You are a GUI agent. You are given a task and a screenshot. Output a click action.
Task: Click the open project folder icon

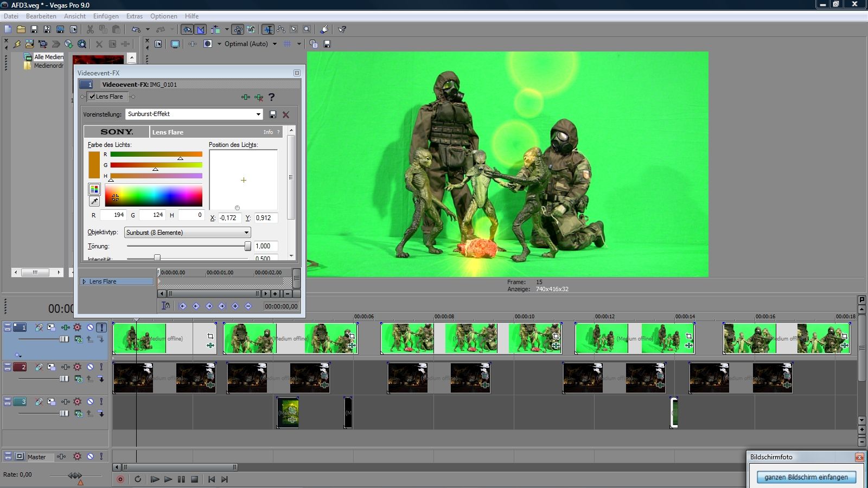21,29
